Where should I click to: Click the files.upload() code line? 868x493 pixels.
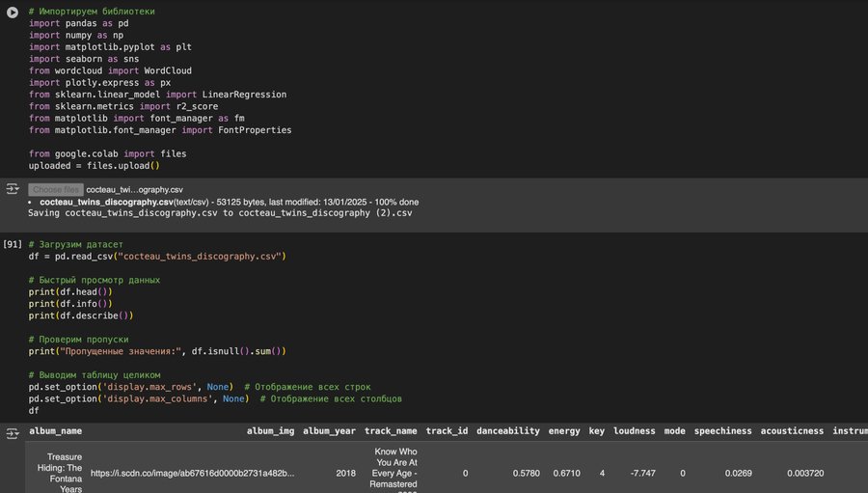(x=94, y=165)
